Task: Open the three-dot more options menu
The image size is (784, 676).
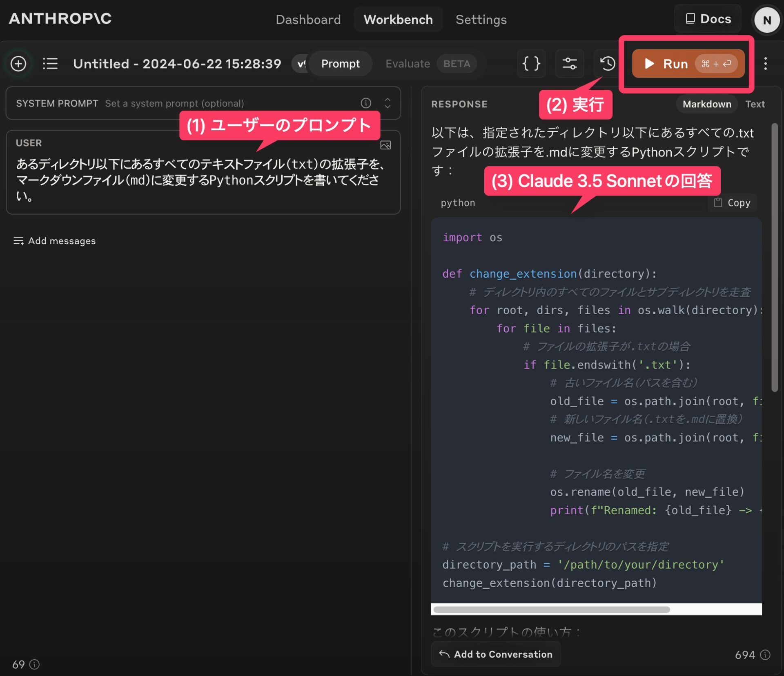Action: pos(766,64)
